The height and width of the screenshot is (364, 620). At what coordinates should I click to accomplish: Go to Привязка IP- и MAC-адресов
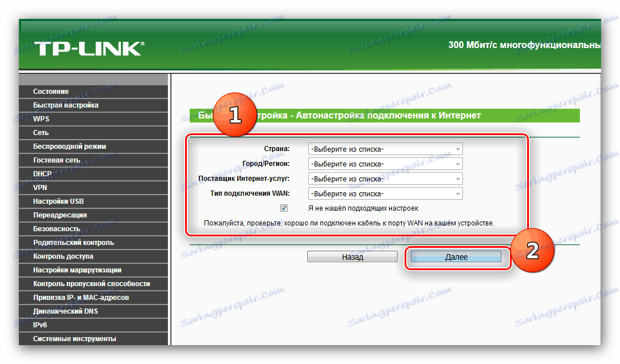click(x=93, y=298)
